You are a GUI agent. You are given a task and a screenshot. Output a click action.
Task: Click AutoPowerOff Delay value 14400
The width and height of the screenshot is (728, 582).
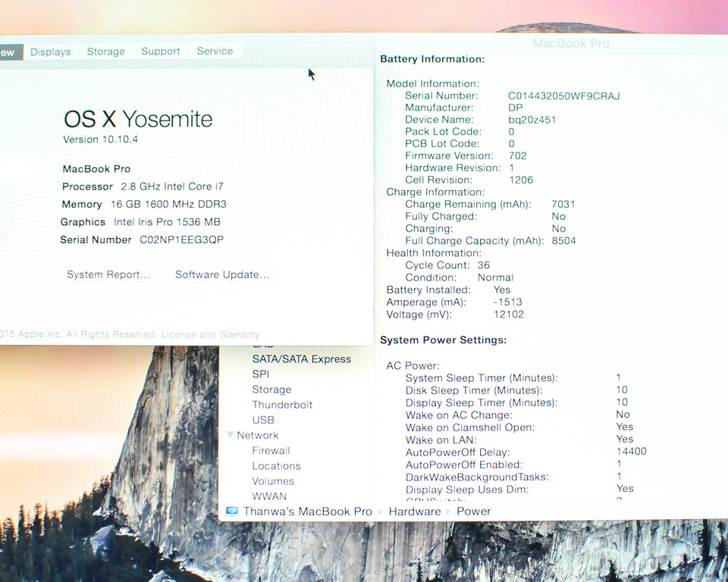coord(632,451)
